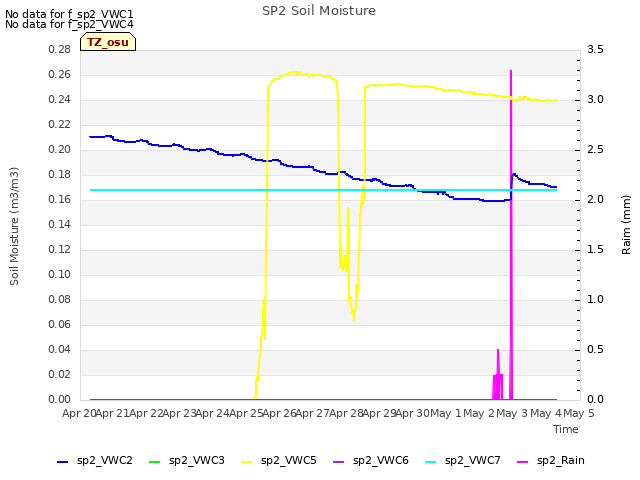Click the Raim (mm) right axis label
Viewport: 640px width, 480px height.
(626, 225)
